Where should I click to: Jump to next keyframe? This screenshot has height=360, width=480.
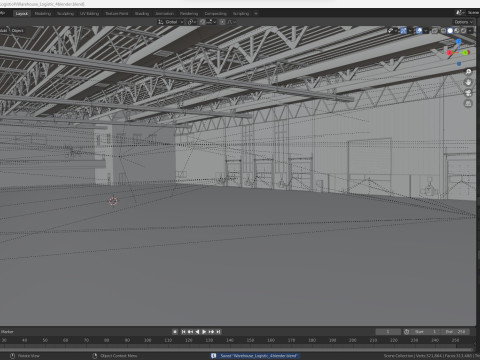click(211, 332)
